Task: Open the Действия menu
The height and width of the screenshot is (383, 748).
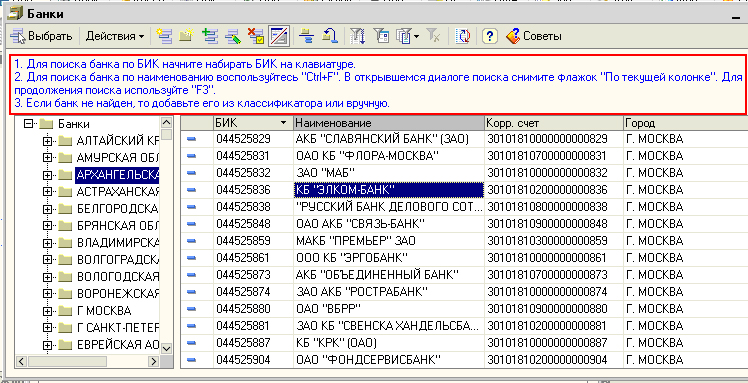Action: tap(115, 36)
